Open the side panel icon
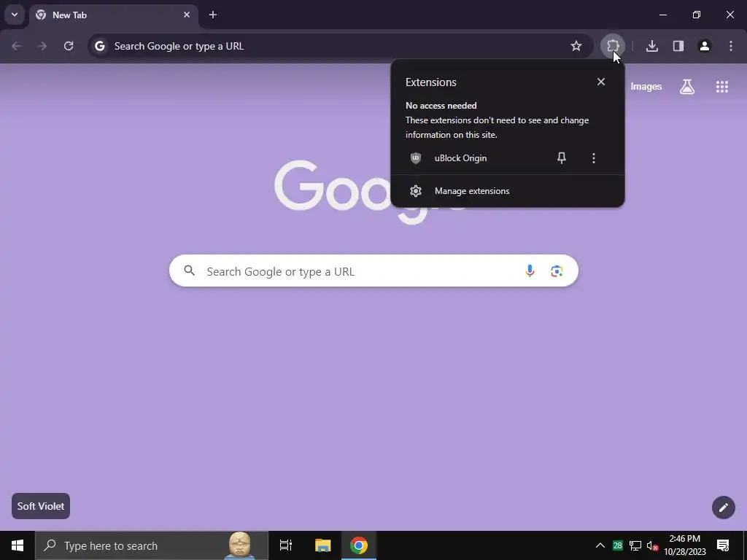Image resolution: width=747 pixels, height=560 pixels. pyautogui.click(x=678, y=46)
